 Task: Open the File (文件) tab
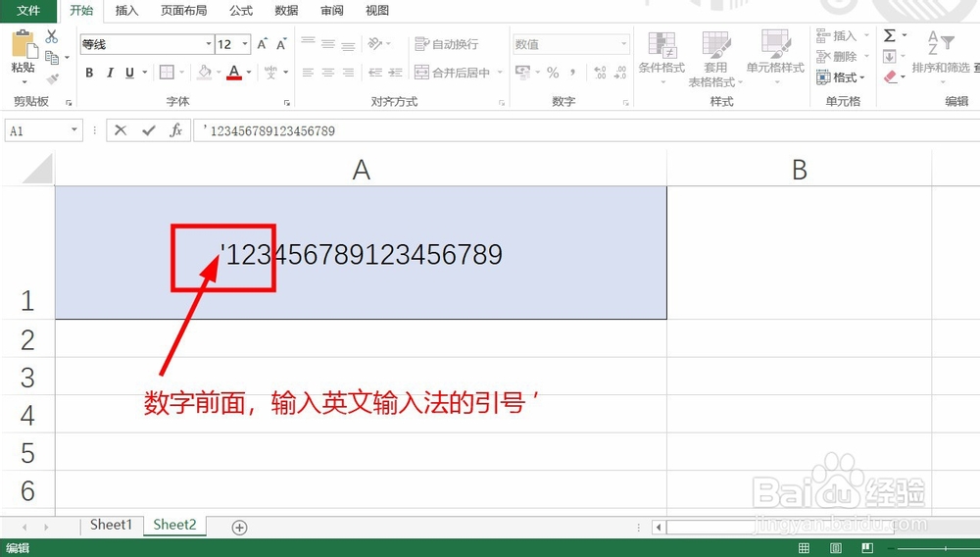(28, 11)
